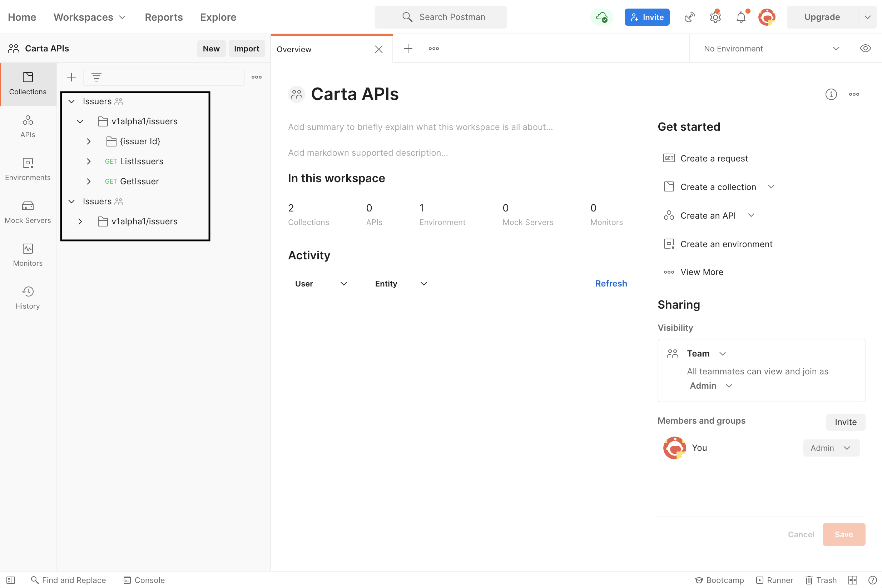Open the capture requests satellite icon
The image size is (882, 588).
click(x=689, y=17)
